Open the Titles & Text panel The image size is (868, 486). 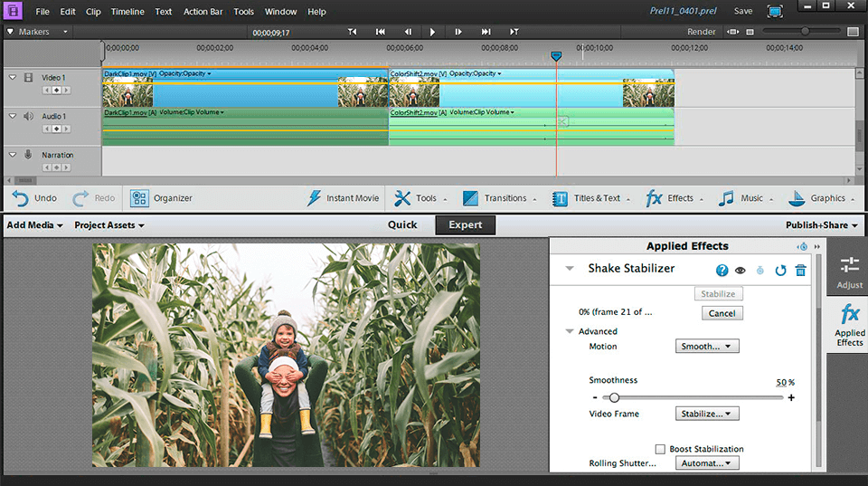coord(591,198)
